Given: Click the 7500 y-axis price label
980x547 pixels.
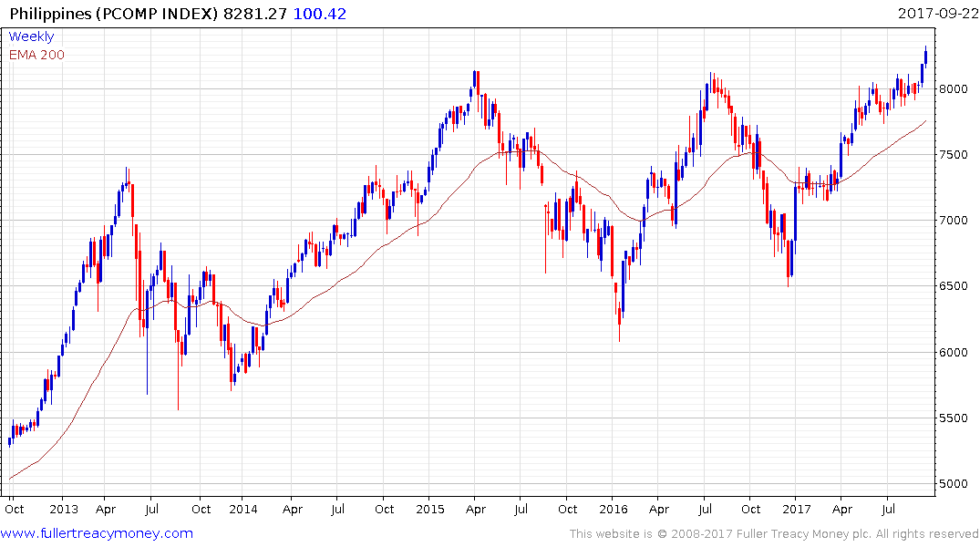Looking at the screenshot, I should click(x=954, y=154).
